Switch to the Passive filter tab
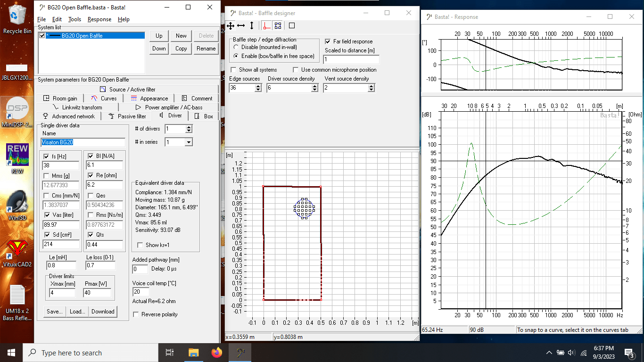 click(127, 116)
